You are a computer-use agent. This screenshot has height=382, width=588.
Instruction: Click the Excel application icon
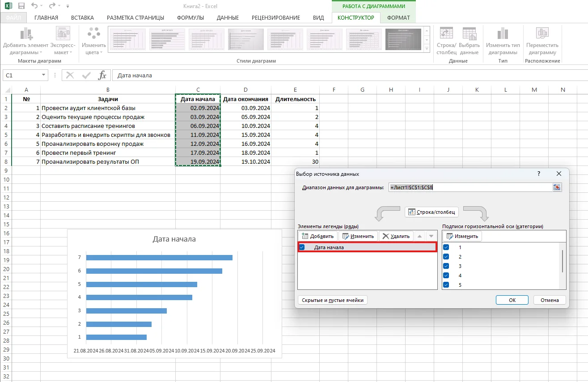(x=8, y=6)
